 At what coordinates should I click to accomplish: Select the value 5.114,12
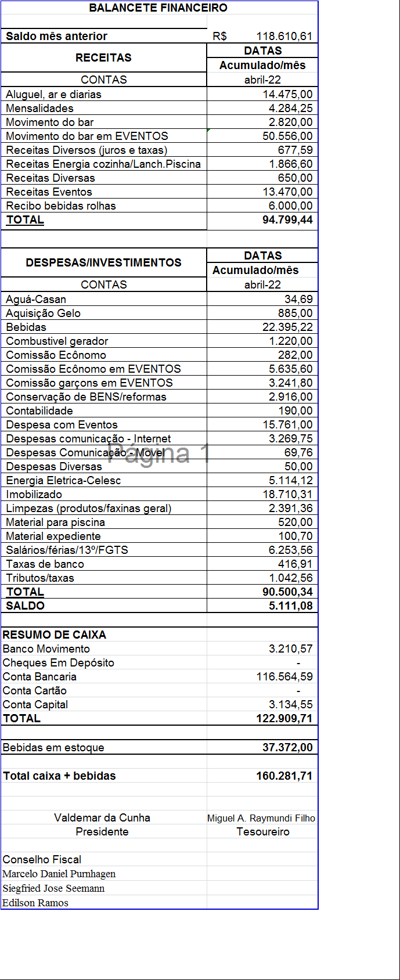290,480
